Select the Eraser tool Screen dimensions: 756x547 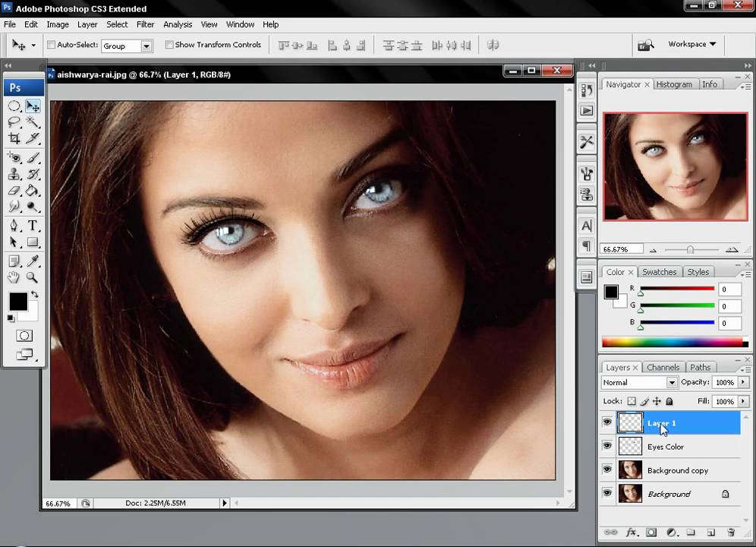(x=14, y=190)
